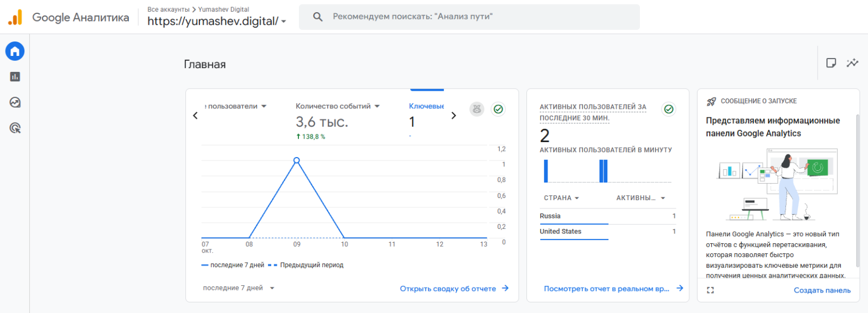Viewport: 868px width, 313px height.
Task: Open the Insights sparkline icon
Action: tap(852, 63)
